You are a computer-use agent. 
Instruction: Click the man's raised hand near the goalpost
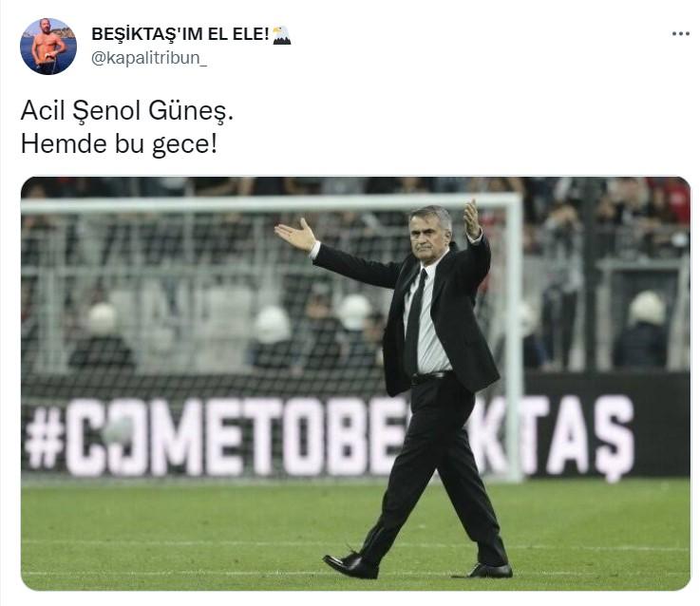click(471, 219)
